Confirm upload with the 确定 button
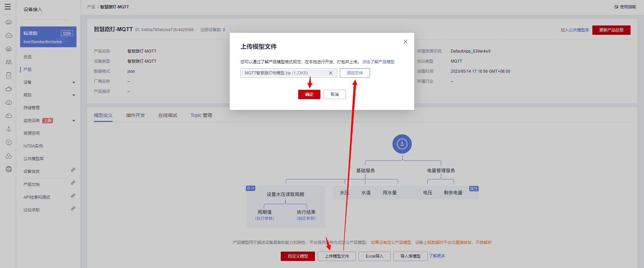Image resolution: width=644 pixels, height=268 pixels. [x=309, y=94]
